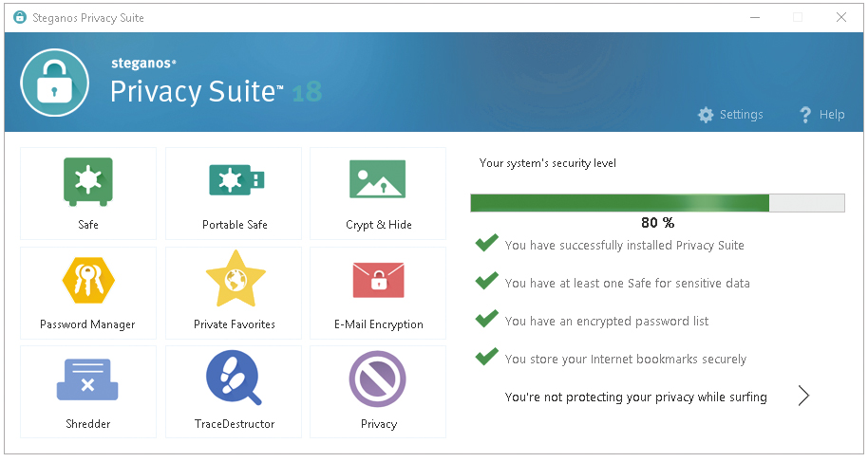This screenshot has width=868, height=462.
Task: Launch E-Mail Encryption envelope icon
Action: (379, 280)
